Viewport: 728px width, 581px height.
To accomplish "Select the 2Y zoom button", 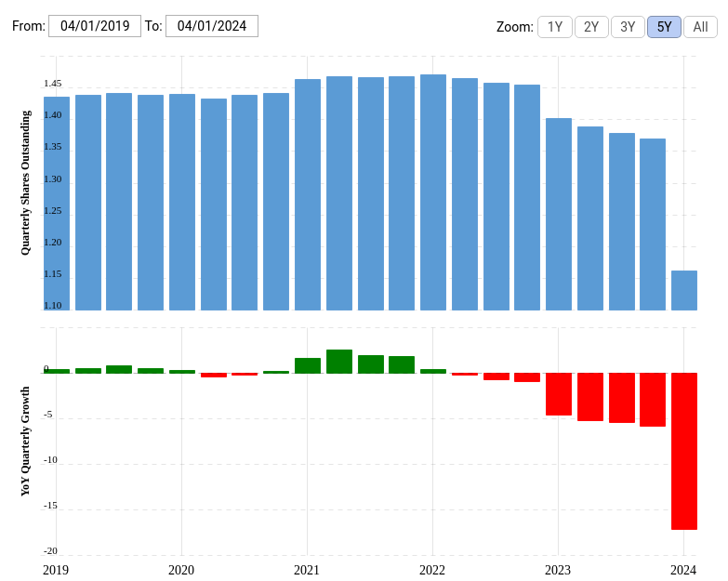I will (x=591, y=27).
